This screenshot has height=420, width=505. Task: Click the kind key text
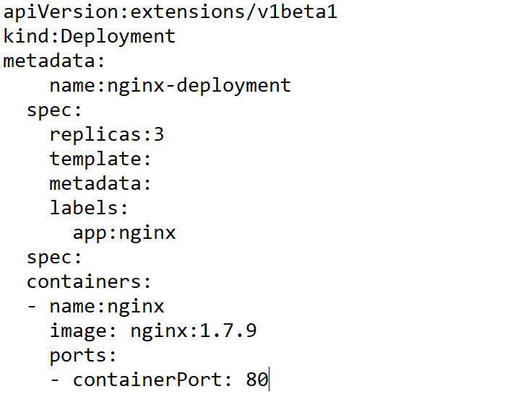pos(26,37)
